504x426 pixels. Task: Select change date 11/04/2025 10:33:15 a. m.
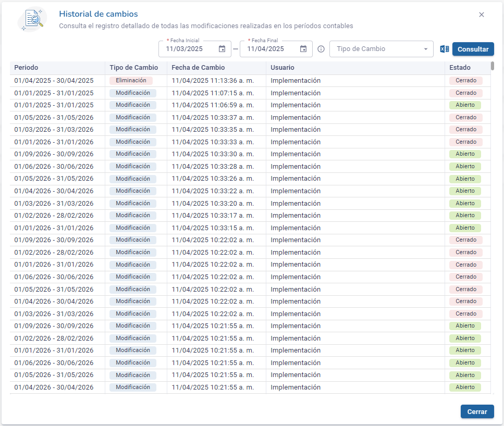(213, 228)
